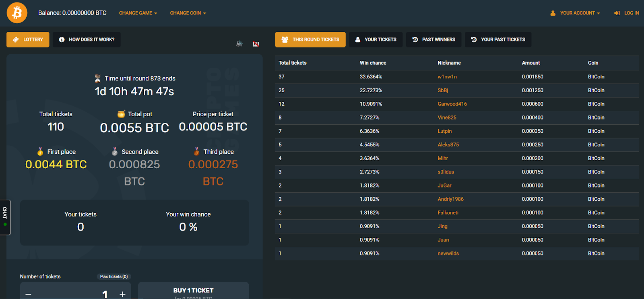
Task: Click the Win chance column header
Action: tap(373, 63)
